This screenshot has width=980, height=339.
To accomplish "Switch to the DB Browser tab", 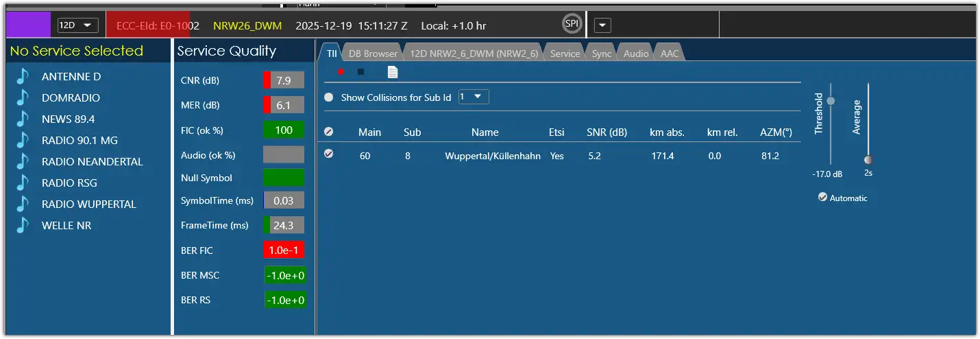I will click(x=372, y=54).
